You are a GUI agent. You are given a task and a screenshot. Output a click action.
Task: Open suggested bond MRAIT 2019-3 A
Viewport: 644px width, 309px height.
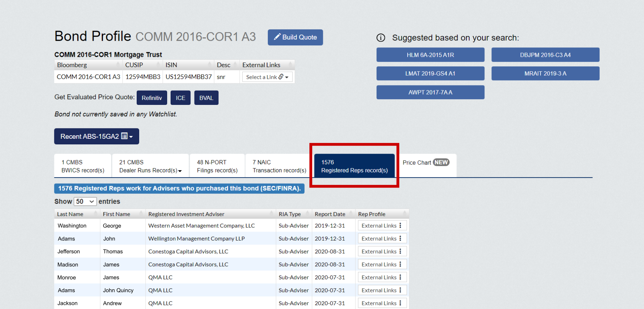click(545, 73)
